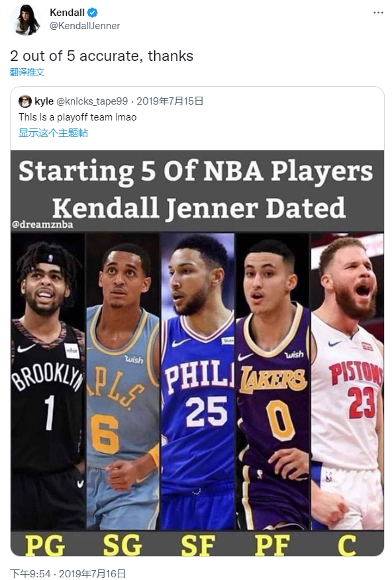Viewport: 392px width, 580px height.
Task: Click the Kendall display name
Action: (x=67, y=13)
